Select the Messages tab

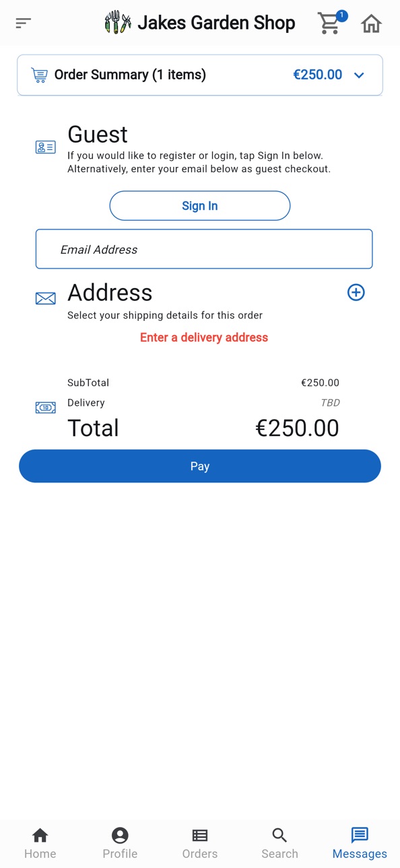(x=360, y=843)
